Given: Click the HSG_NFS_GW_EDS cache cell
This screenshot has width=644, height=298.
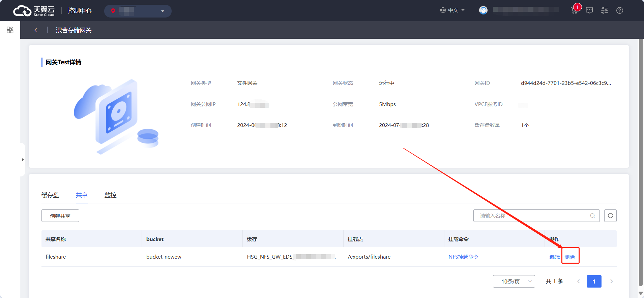Looking at the screenshot, I should click(x=291, y=257).
